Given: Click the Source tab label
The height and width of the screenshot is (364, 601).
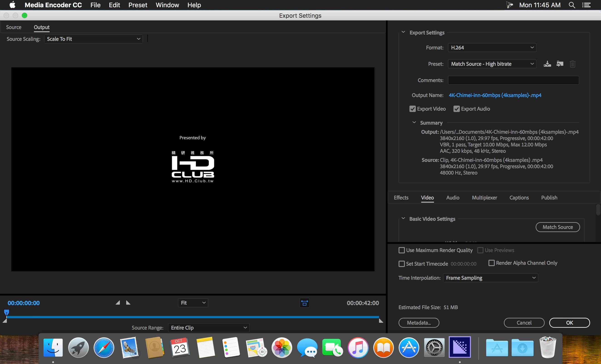Looking at the screenshot, I should pos(13,27).
